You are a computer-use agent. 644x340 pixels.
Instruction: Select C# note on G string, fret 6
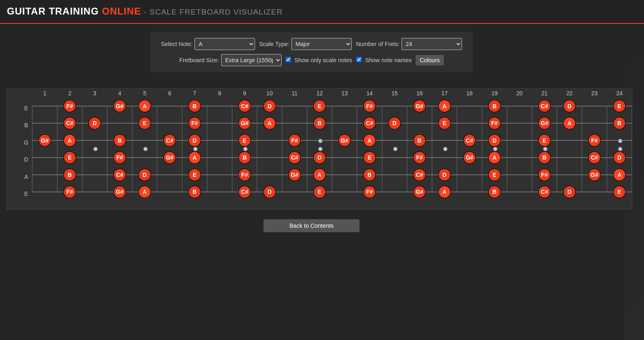169,141
